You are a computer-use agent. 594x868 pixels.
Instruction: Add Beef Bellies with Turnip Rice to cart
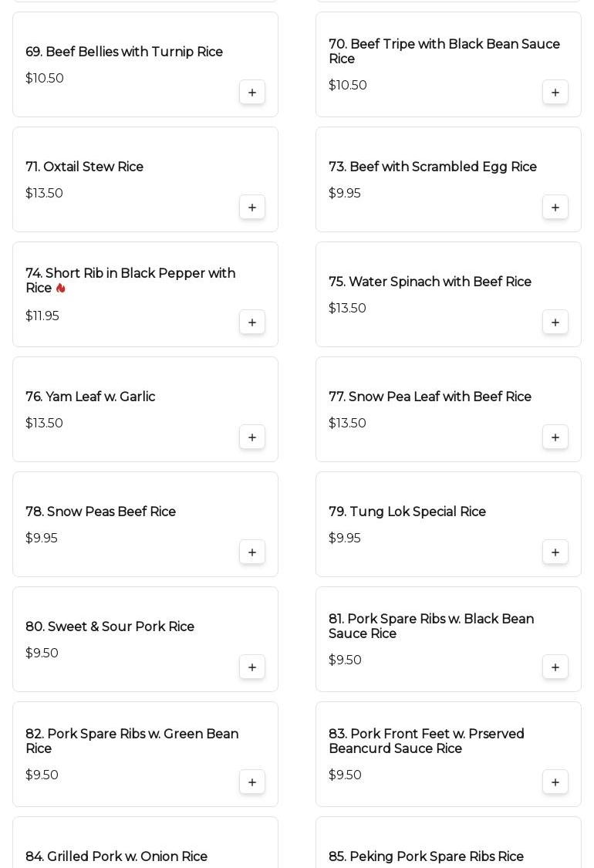pos(252,93)
